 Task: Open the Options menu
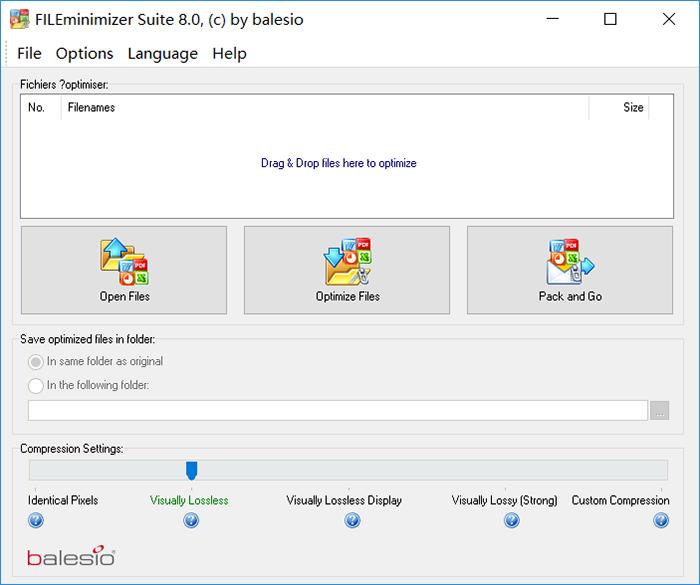point(84,53)
